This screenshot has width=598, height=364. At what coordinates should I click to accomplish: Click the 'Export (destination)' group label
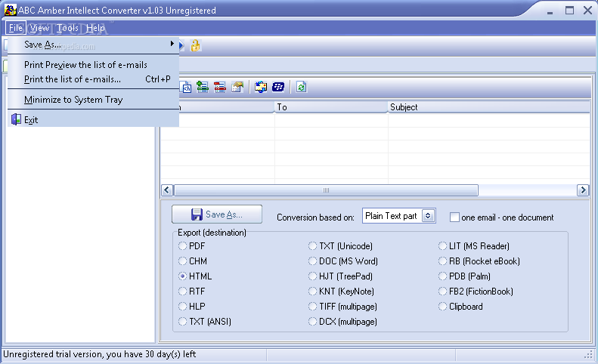212,233
